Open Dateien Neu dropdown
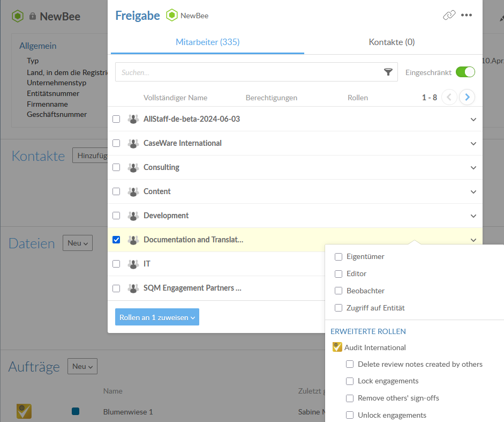504x422 pixels. click(x=78, y=243)
